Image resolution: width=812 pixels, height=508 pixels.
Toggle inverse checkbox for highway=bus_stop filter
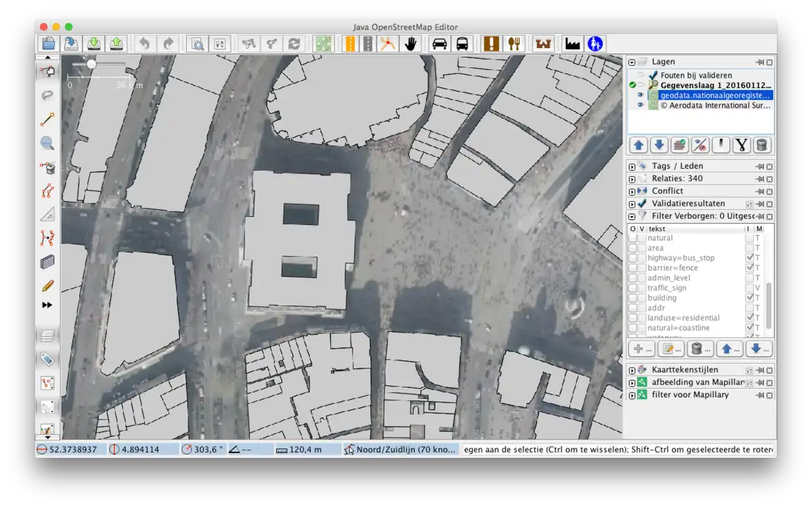(749, 258)
